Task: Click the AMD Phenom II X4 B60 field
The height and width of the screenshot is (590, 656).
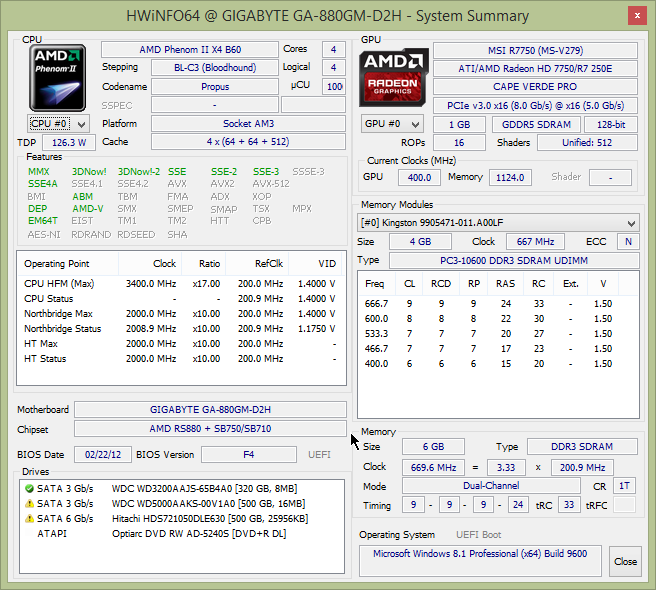Action: click(x=190, y=49)
